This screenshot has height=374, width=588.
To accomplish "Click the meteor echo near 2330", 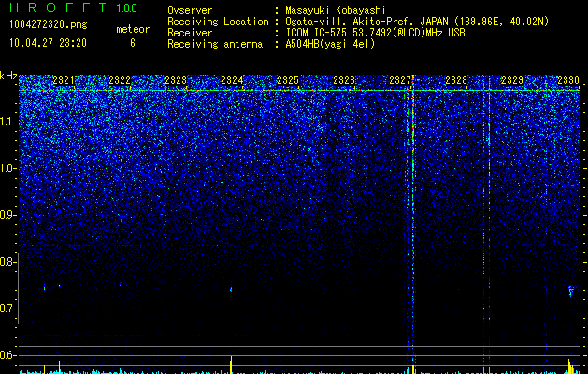I will click(x=571, y=291).
